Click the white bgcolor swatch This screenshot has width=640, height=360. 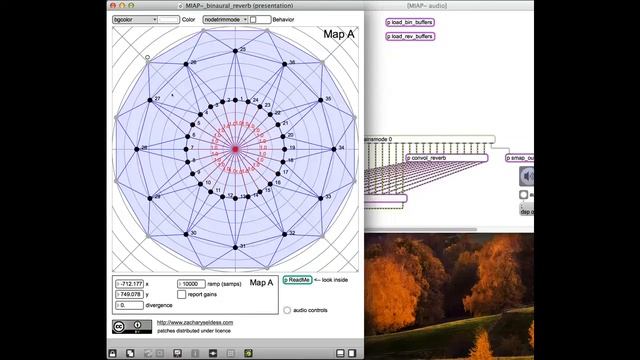[x=169, y=20]
